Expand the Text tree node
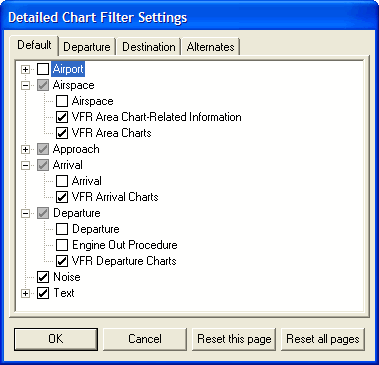This screenshot has height=365, width=379. click(x=25, y=293)
